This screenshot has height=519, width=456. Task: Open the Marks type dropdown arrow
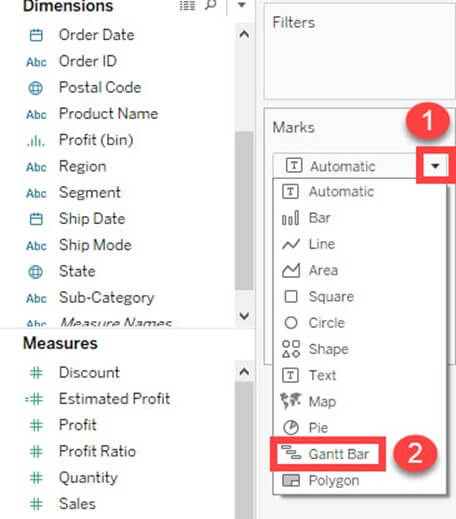(435, 166)
